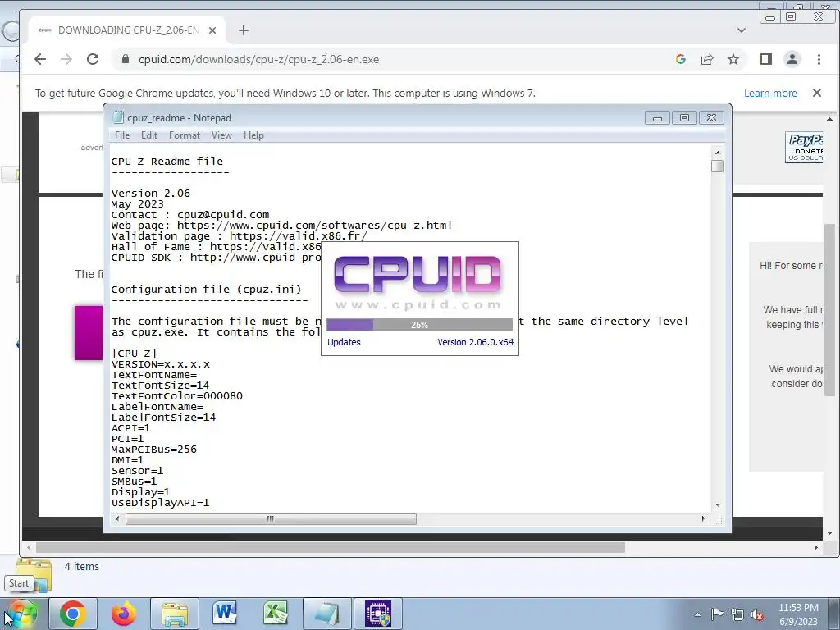Show hidden tray icons arrow
840x630 pixels.
[x=697, y=614]
